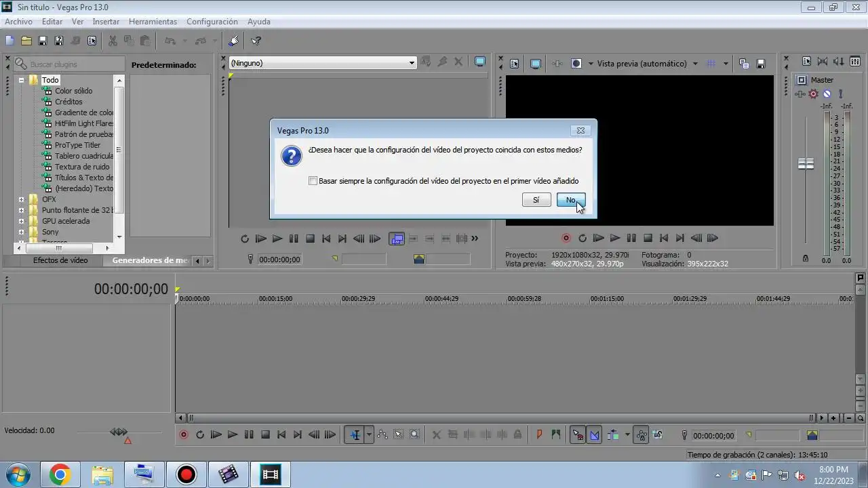This screenshot has width=868, height=488.
Task: Expand the Sony folder
Action: coord(21,232)
